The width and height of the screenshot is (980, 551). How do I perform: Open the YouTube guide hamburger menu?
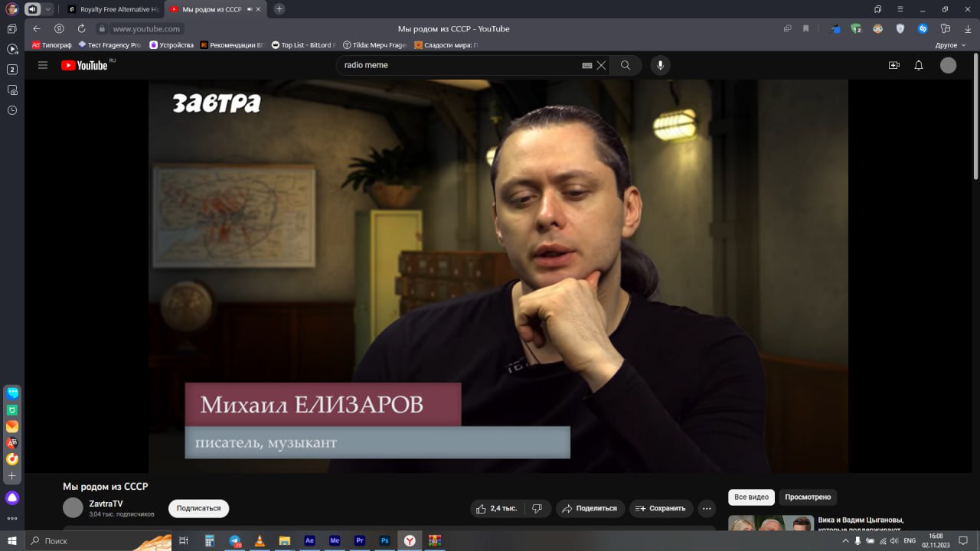click(x=43, y=65)
